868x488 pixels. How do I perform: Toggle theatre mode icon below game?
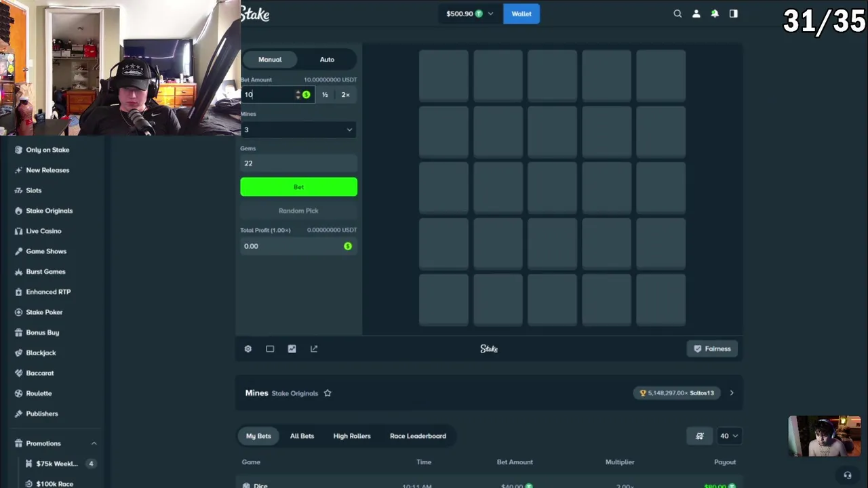tap(270, 348)
